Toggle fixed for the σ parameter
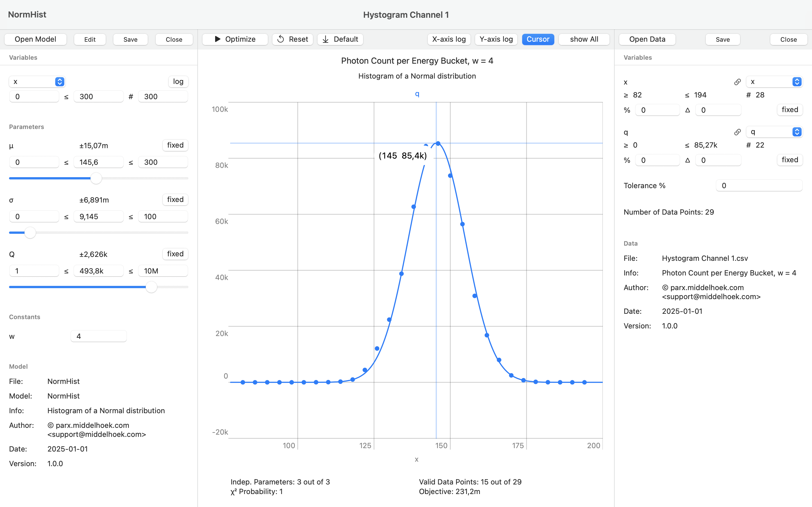The height and width of the screenshot is (507, 812). pos(175,199)
